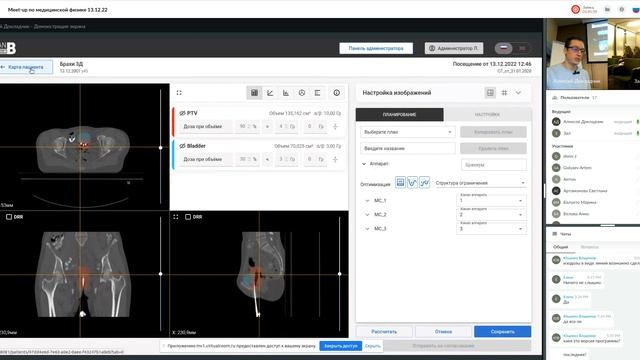Screen dimensions: 640x360
Task: Collapse the Аппарат section
Action: [x=364, y=164]
